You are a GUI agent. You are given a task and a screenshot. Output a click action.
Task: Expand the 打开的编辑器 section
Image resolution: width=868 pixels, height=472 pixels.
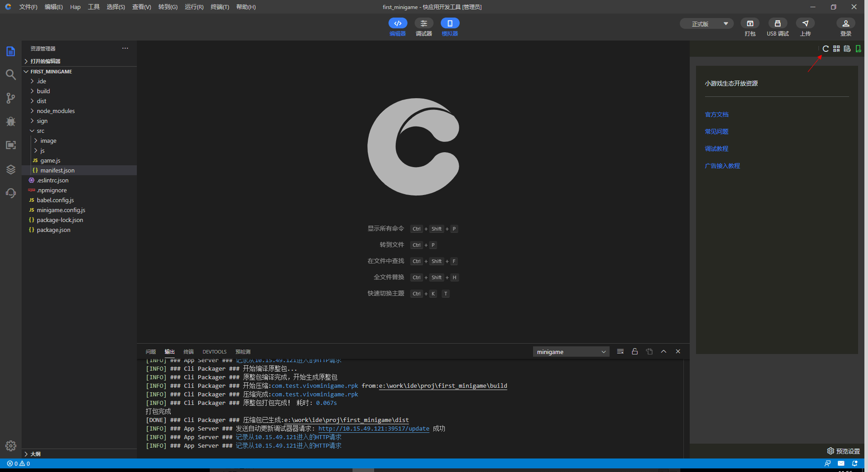(x=79, y=61)
